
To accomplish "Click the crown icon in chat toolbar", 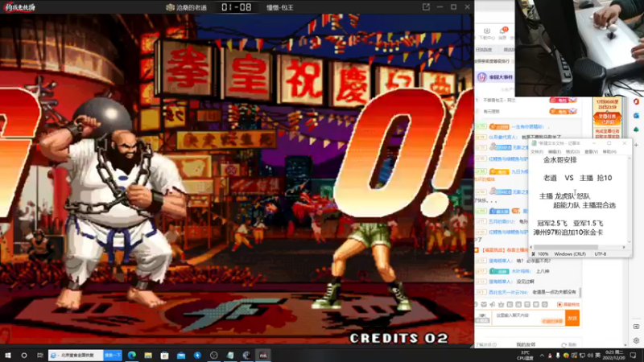I will pos(501,305).
